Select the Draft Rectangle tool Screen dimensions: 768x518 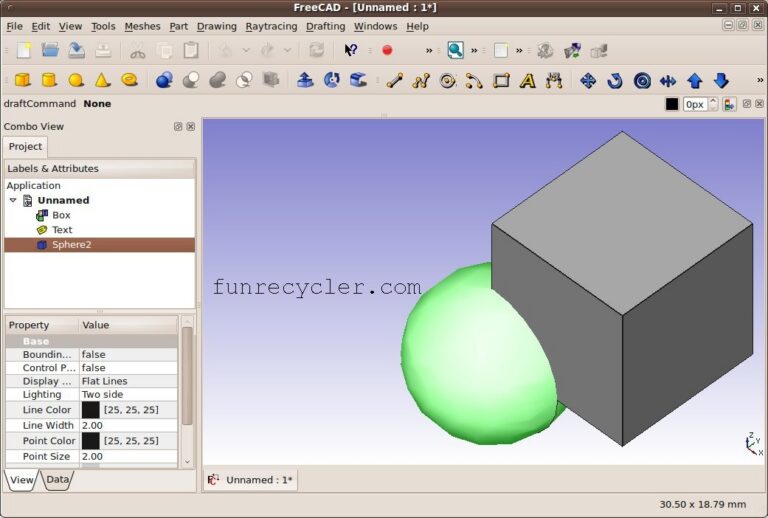501,80
